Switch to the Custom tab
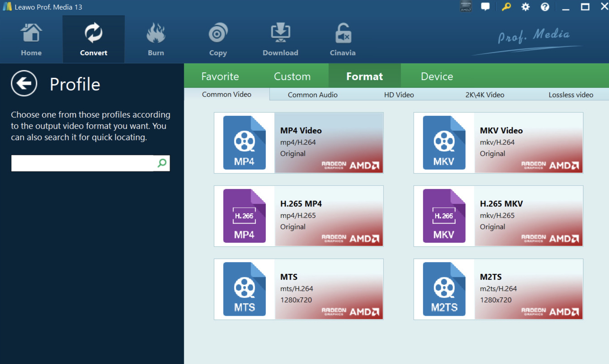This screenshot has height=364, width=609. tap(292, 76)
